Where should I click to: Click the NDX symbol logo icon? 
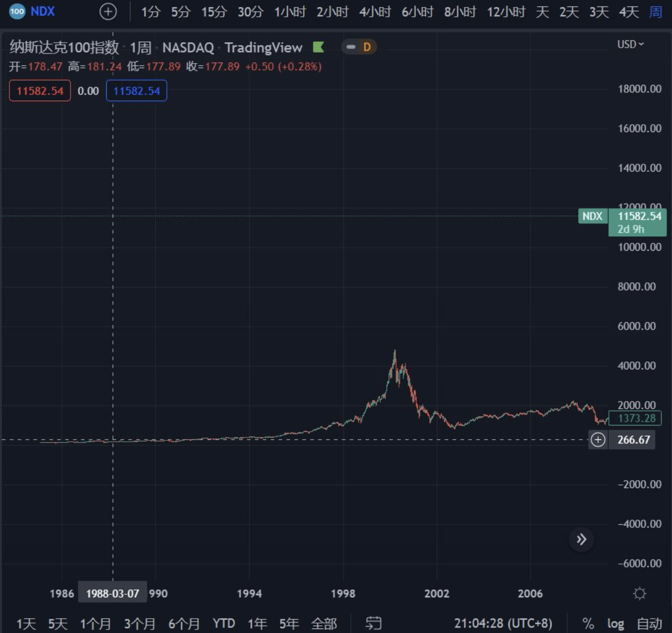[x=17, y=11]
